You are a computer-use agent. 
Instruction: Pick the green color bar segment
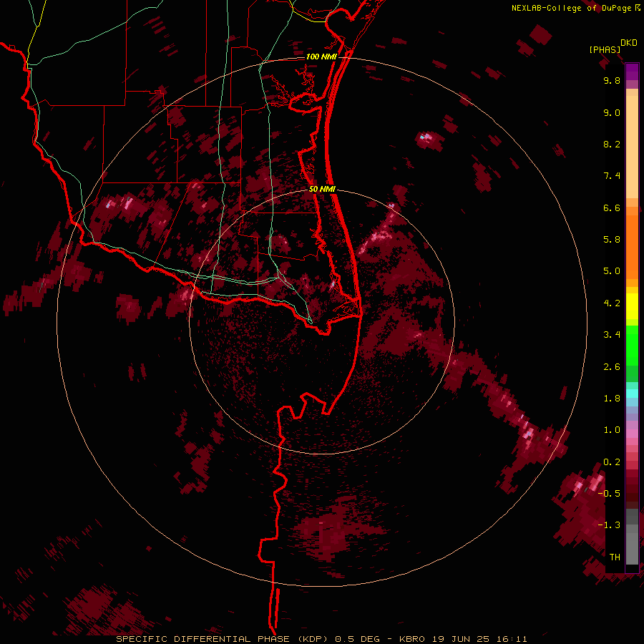click(x=632, y=345)
